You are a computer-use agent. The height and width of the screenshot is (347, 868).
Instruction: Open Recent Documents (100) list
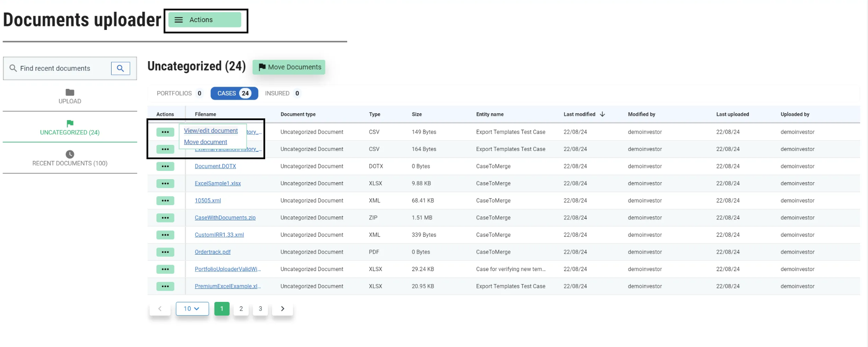[70, 158]
